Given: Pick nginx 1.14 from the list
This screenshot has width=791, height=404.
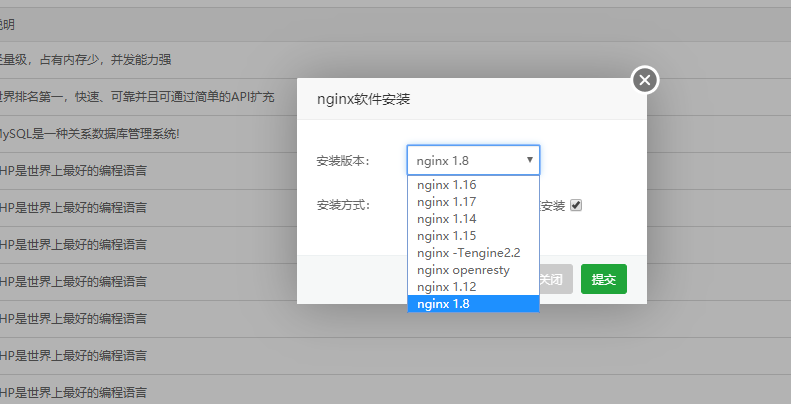Looking at the screenshot, I should (x=473, y=219).
